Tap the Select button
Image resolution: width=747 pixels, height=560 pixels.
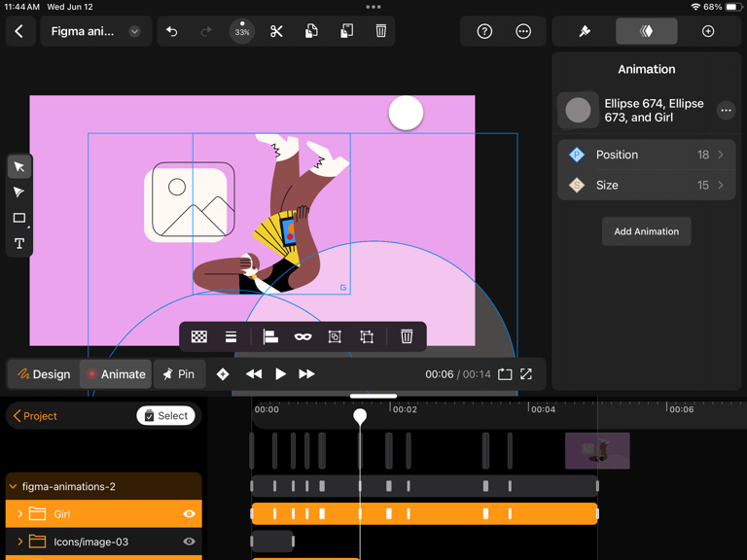(165, 416)
